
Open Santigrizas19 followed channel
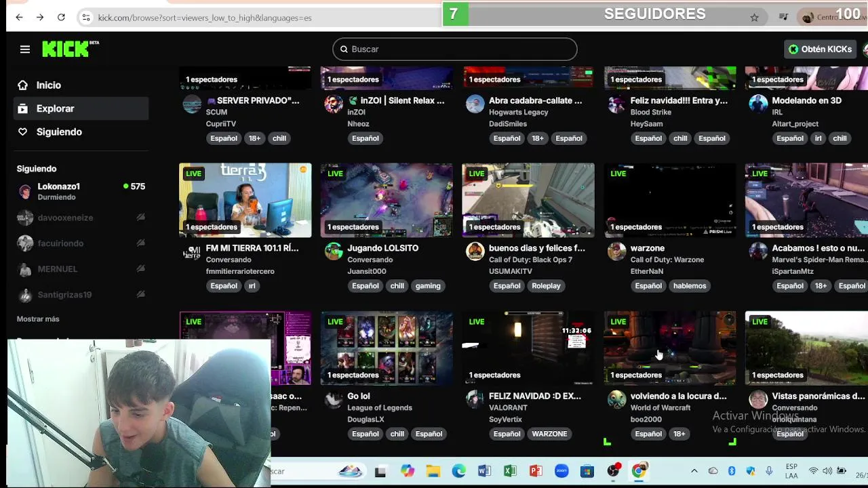tap(81, 295)
